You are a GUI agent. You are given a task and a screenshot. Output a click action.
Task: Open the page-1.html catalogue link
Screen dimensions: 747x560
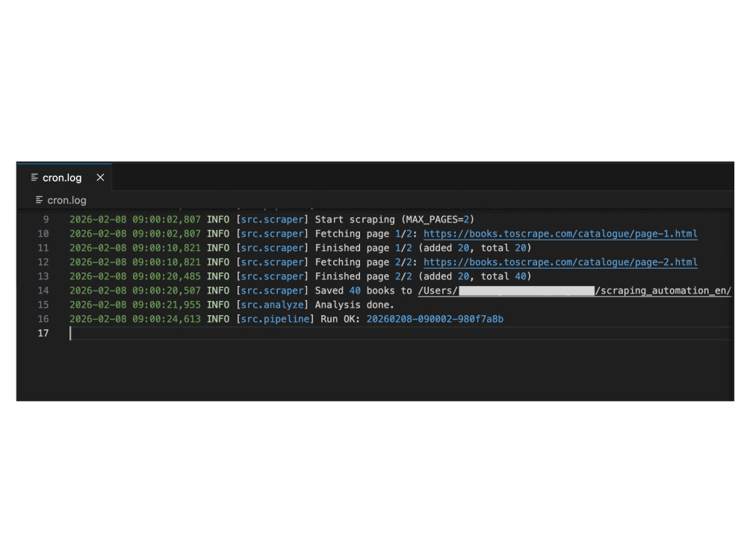pos(560,234)
